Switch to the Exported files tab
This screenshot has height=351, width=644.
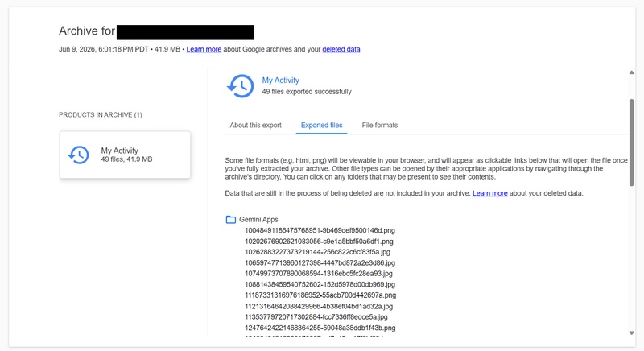point(321,126)
